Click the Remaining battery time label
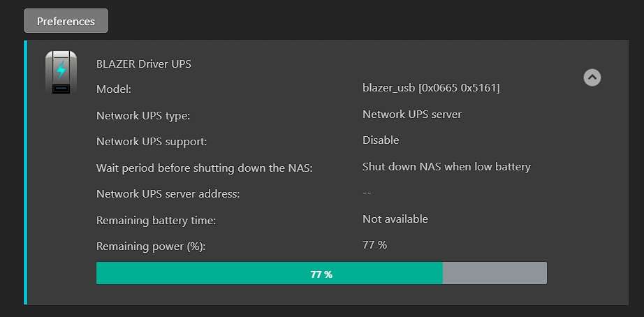644x317 pixels. point(156,221)
